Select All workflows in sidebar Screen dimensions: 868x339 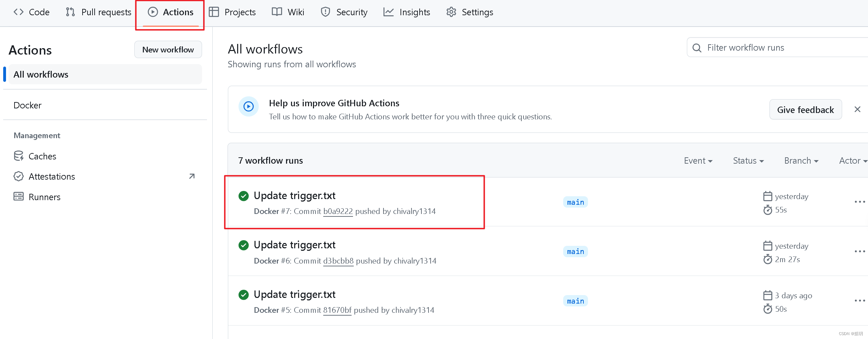coord(105,74)
